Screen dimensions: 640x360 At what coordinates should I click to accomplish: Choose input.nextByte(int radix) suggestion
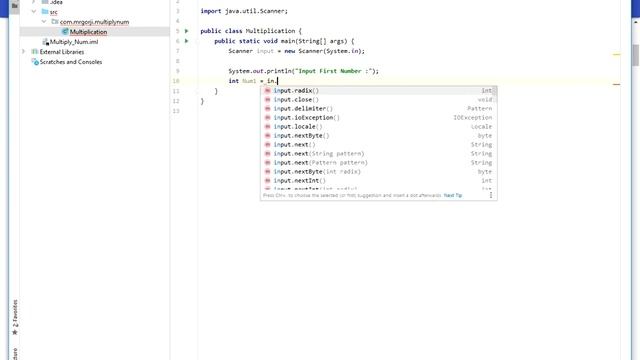(x=378, y=171)
